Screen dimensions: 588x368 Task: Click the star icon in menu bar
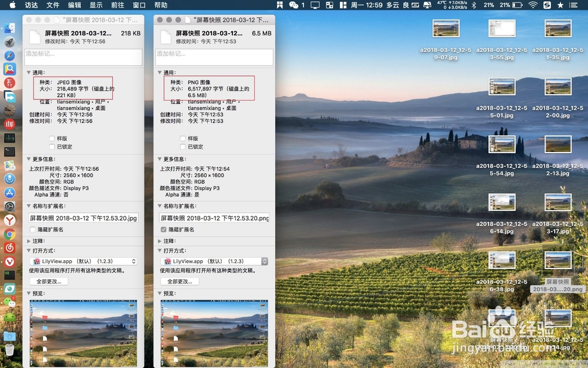(560, 5)
